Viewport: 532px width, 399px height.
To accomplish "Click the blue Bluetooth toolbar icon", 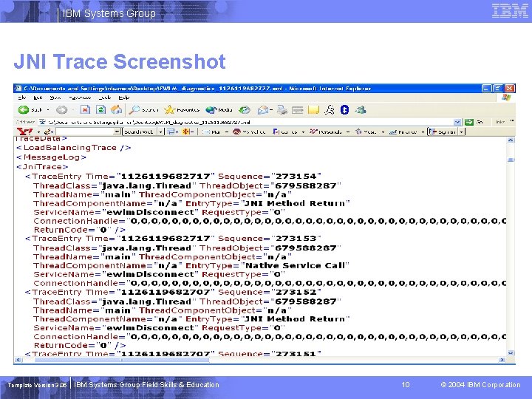I will [x=345, y=109].
